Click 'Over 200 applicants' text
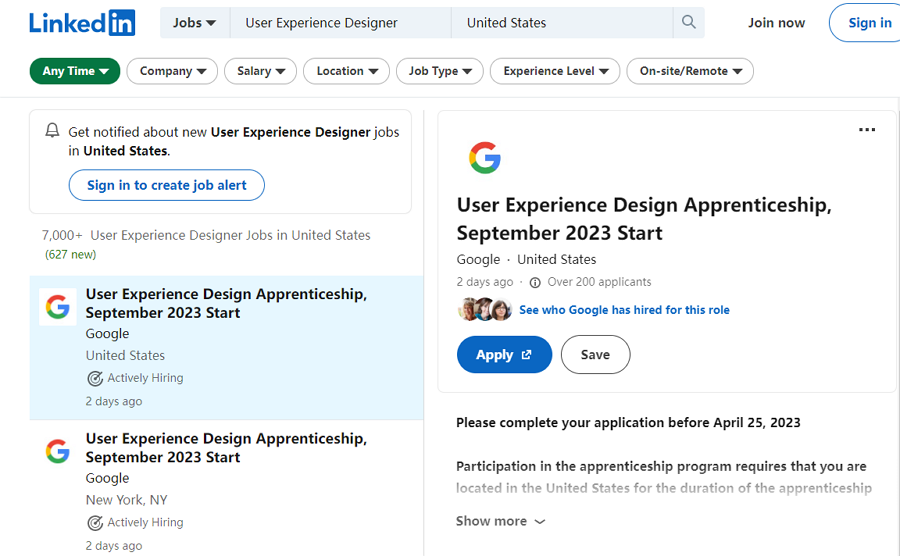This screenshot has height=556, width=900. 599,282
